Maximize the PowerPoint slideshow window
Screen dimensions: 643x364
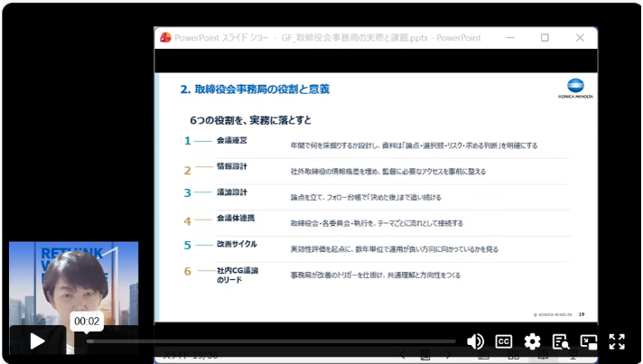point(545,38)
